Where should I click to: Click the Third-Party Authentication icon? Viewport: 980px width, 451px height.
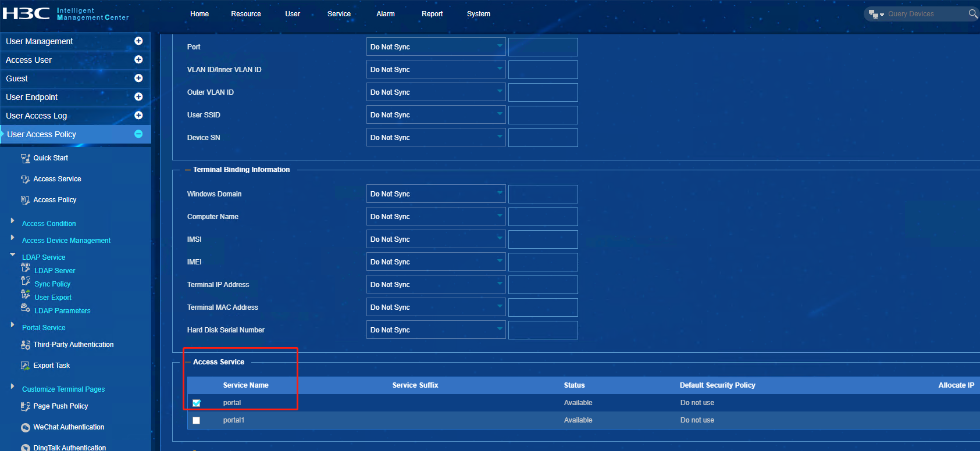pyautogui.click(x=26, y=345)
